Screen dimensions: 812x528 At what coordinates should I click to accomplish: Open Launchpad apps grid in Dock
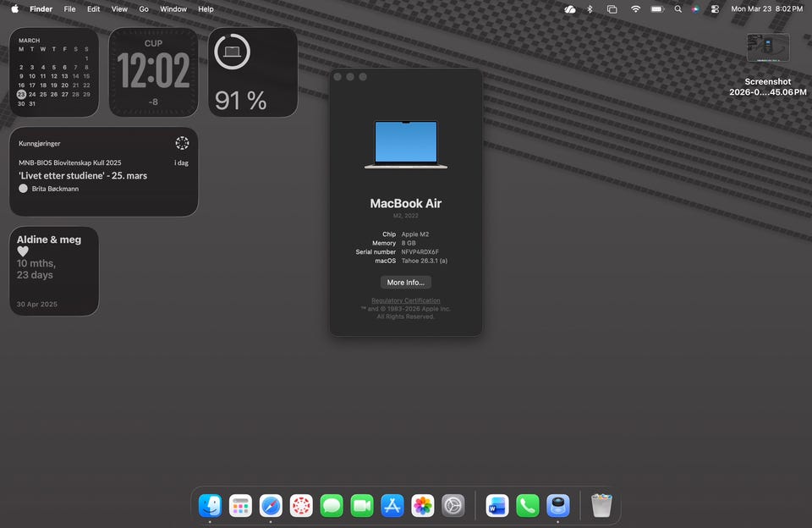click(x=240, y=506)
